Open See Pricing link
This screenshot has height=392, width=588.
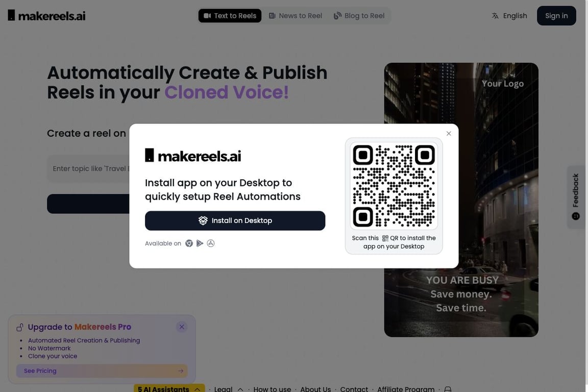tap(102, 371)
